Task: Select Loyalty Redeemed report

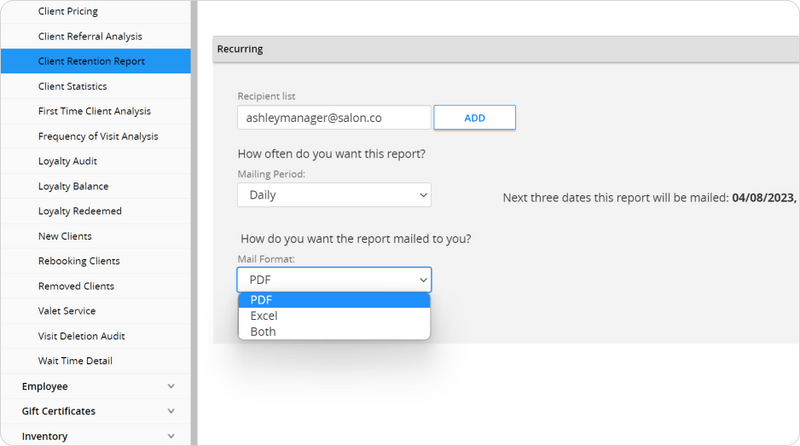Action: tap(80, 211)
